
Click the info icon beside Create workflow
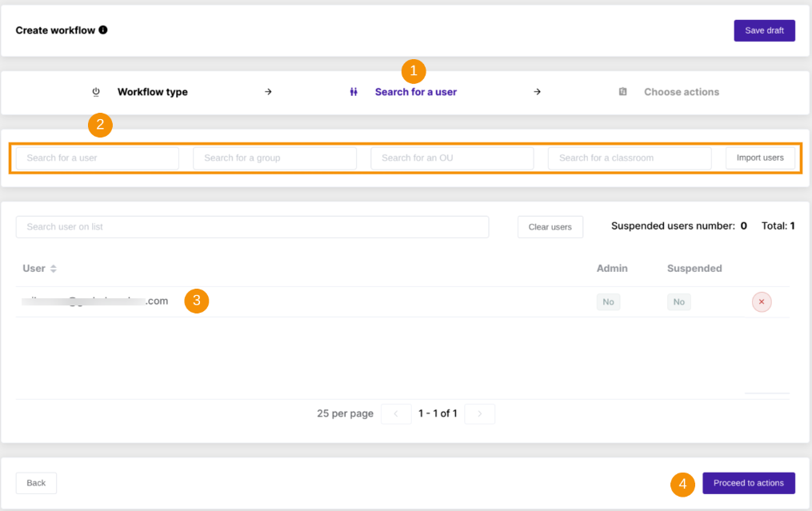103,30
